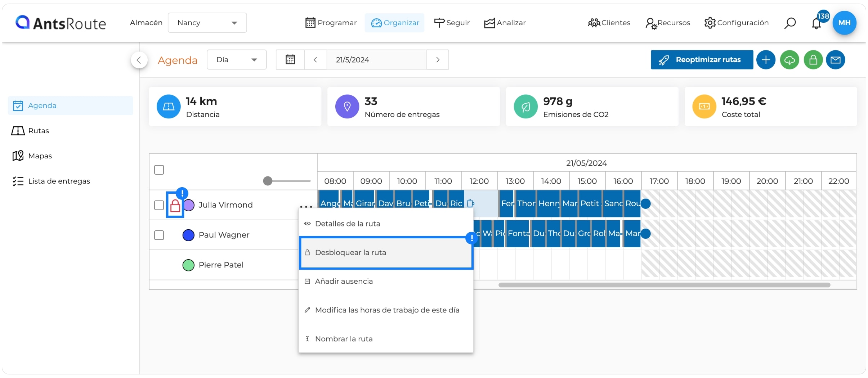
Task: Click the Coste total money icon
Action: click(704, 107)
